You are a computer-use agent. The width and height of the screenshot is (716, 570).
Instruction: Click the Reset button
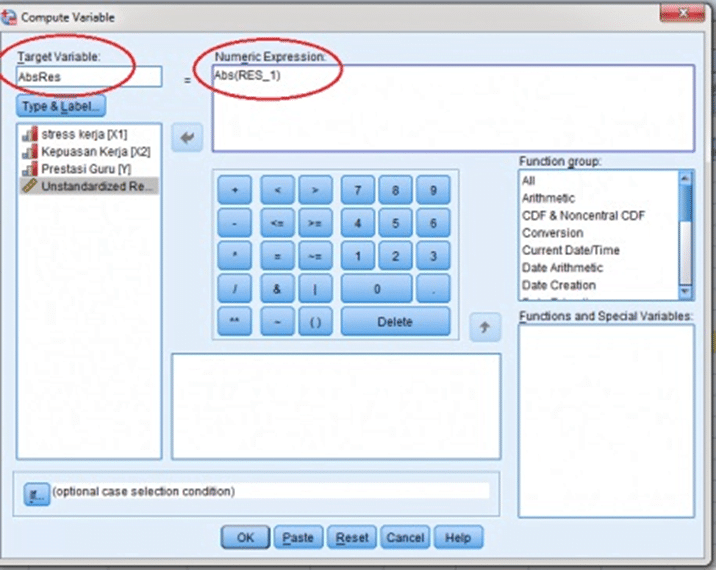click(x=352, y=537)
